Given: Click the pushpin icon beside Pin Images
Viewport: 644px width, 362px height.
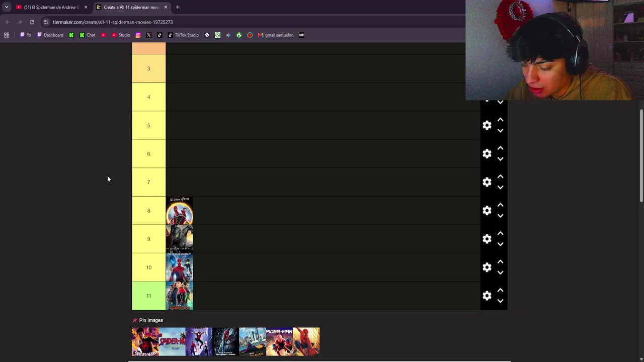Looking at the screenshot, I should (x=134, y=320).
